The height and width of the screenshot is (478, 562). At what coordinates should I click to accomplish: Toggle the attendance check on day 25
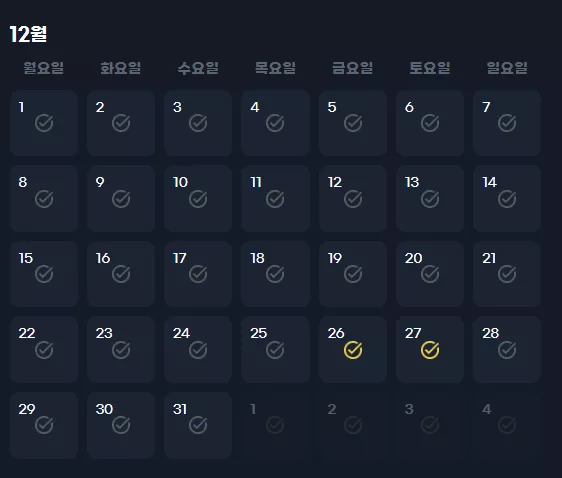pos(275,350)
